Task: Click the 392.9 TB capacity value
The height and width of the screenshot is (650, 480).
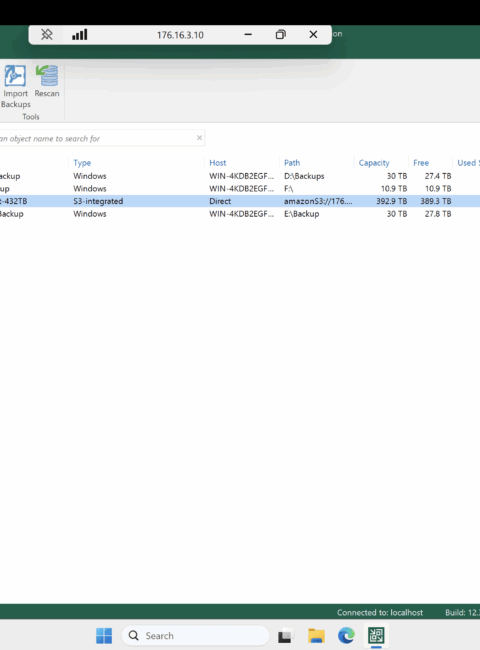Action: click(391, 201)
